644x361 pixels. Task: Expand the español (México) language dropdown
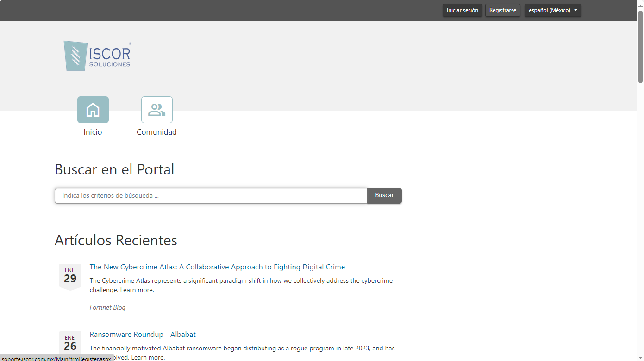pyautogui.click(x=552, y=10)
